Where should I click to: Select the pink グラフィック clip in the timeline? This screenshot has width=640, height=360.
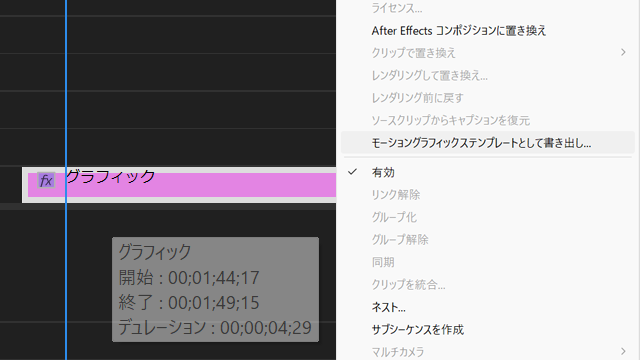click(180, 185)
